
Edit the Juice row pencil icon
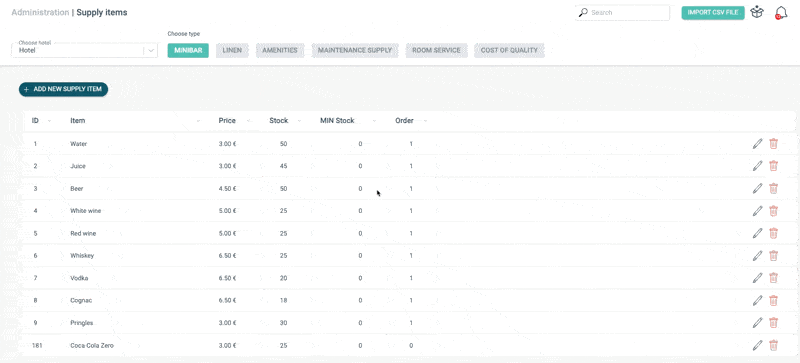(758, 166)
